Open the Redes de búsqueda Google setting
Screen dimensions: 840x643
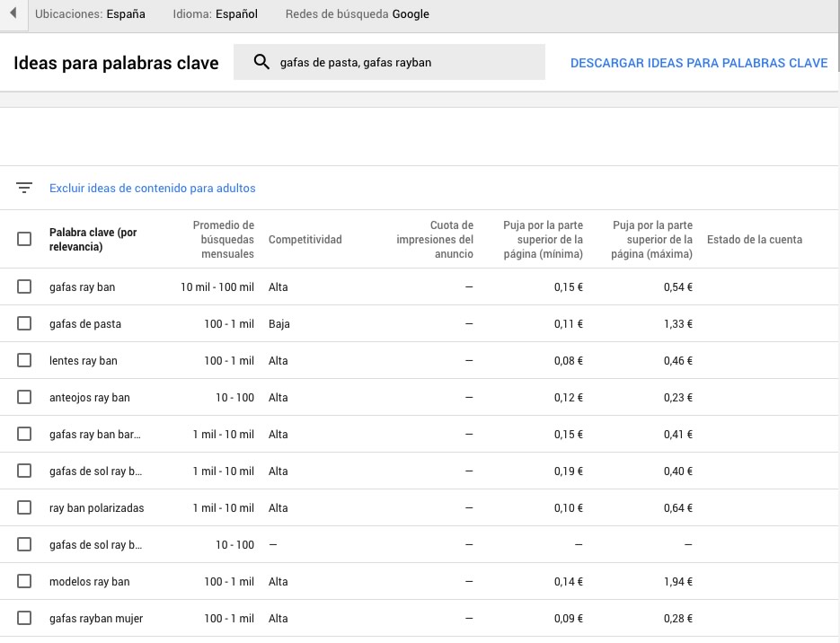click(x=357, y=14)
